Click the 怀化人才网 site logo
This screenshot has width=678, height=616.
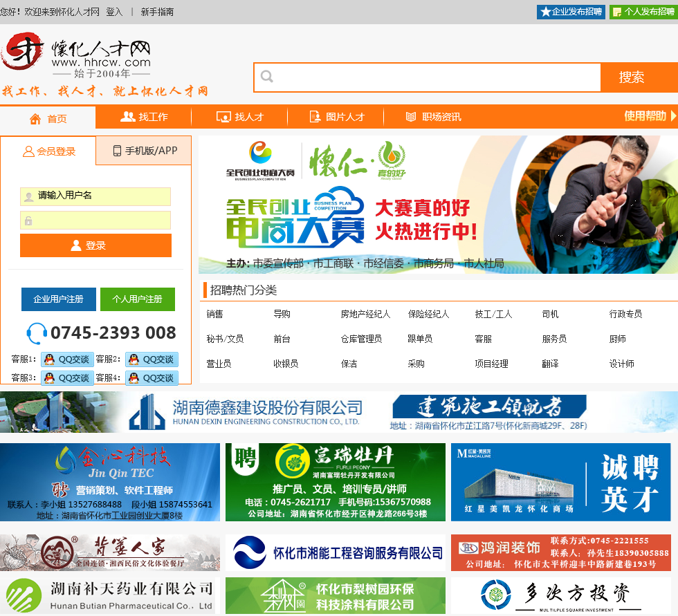point(77,55)
